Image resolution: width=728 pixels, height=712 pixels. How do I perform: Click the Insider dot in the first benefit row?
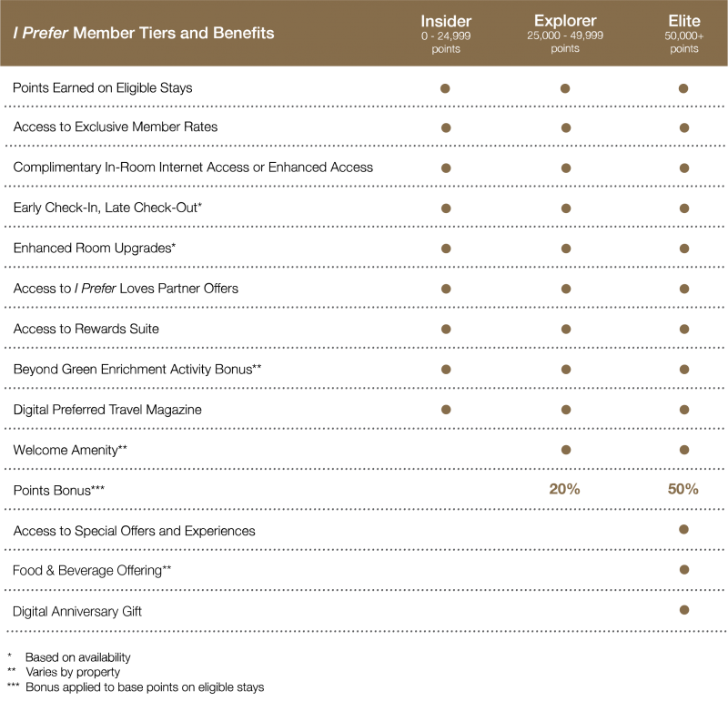(446, 88)
